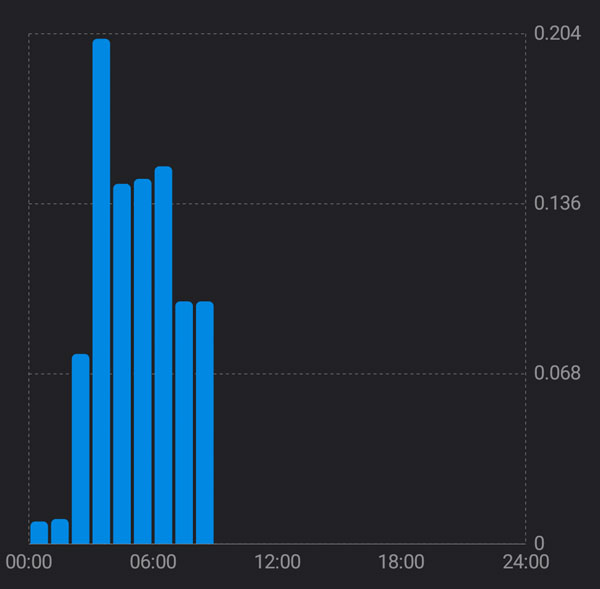Select the 12:00 time axis label

point(277,562)
